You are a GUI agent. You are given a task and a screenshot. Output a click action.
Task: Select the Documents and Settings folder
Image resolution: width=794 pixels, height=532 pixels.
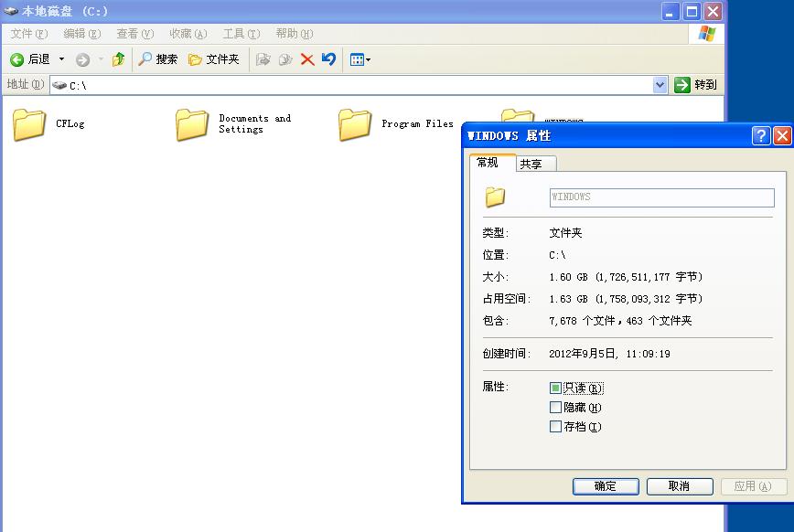click(x=234, y=124)
